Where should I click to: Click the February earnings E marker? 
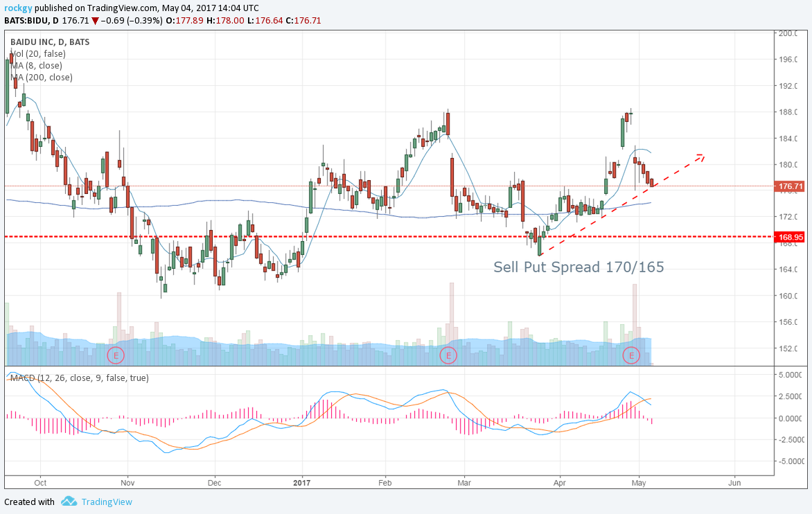pos(448,355)
